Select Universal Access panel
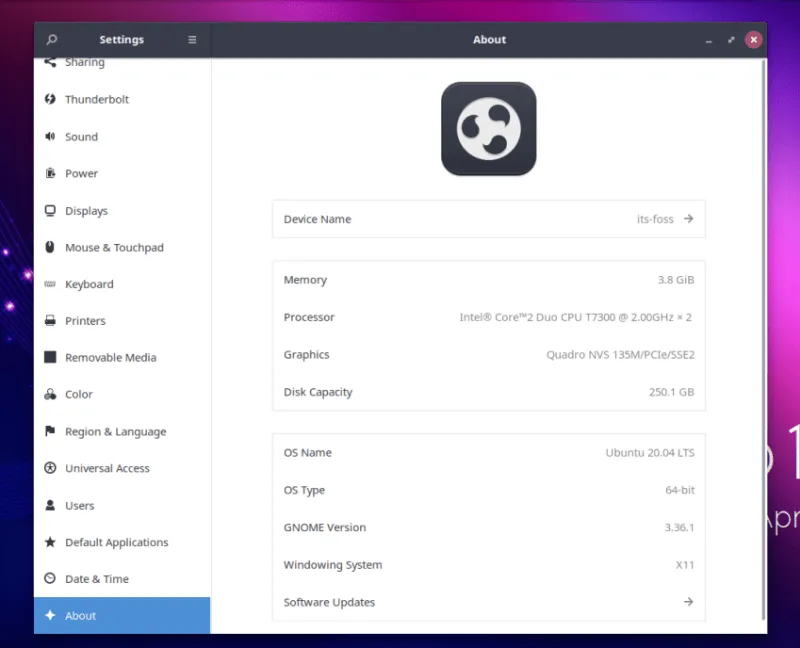The image size is (800, 648). tap(122, 468)
